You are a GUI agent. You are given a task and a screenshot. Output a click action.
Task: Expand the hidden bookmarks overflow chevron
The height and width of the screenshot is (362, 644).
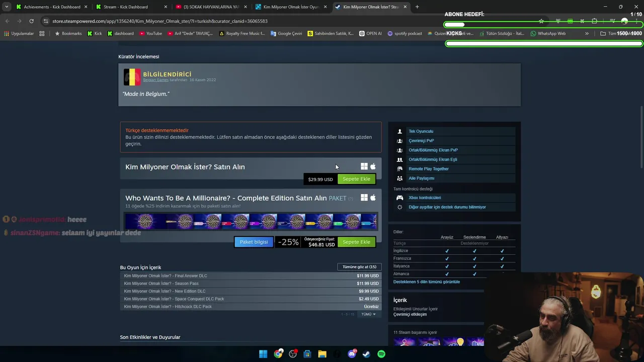[x=587, y=33]
